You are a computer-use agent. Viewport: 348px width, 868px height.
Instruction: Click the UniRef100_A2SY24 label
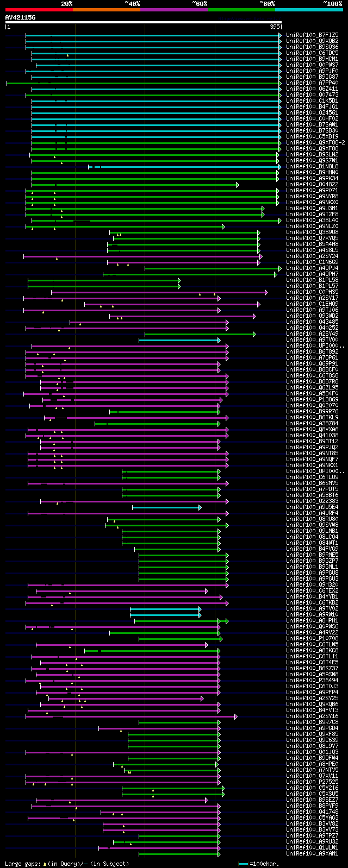click(312, 256)
